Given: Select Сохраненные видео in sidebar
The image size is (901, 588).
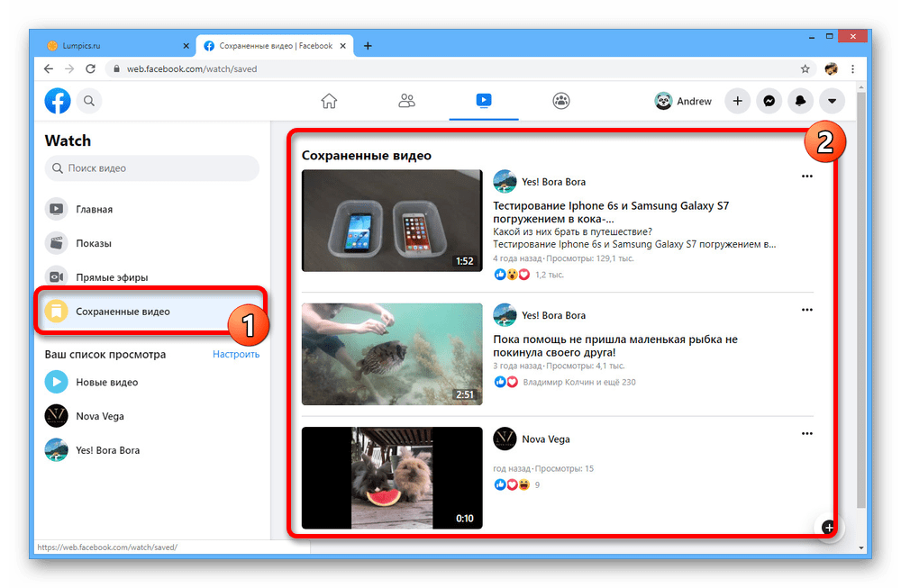Looking at the screenshot, I should [123, 312].
